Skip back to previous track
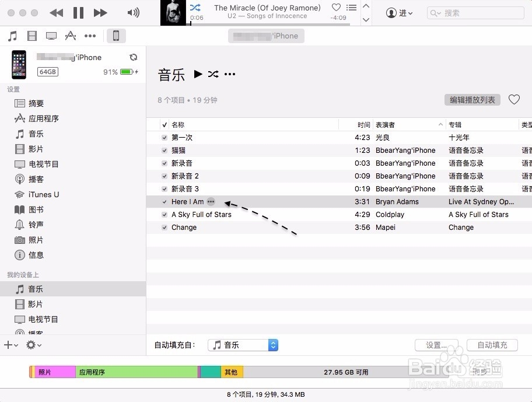 point(57,13)
